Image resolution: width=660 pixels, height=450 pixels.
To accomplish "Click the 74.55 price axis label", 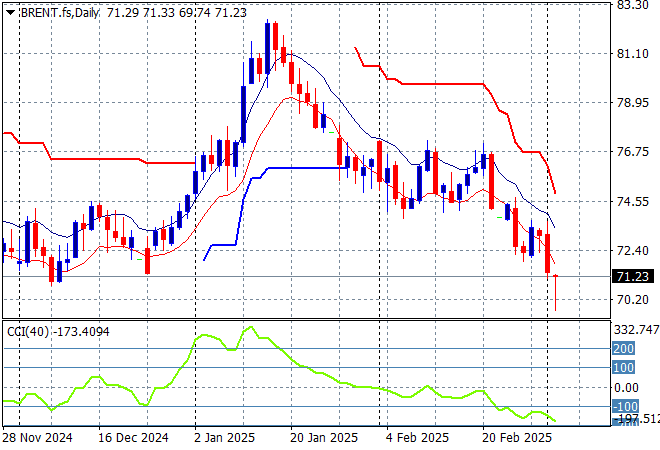I will (x=634, y=201).
